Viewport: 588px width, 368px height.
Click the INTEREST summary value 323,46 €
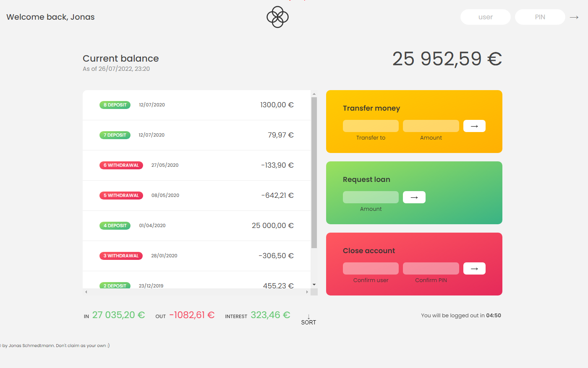[x=270, y=315]
